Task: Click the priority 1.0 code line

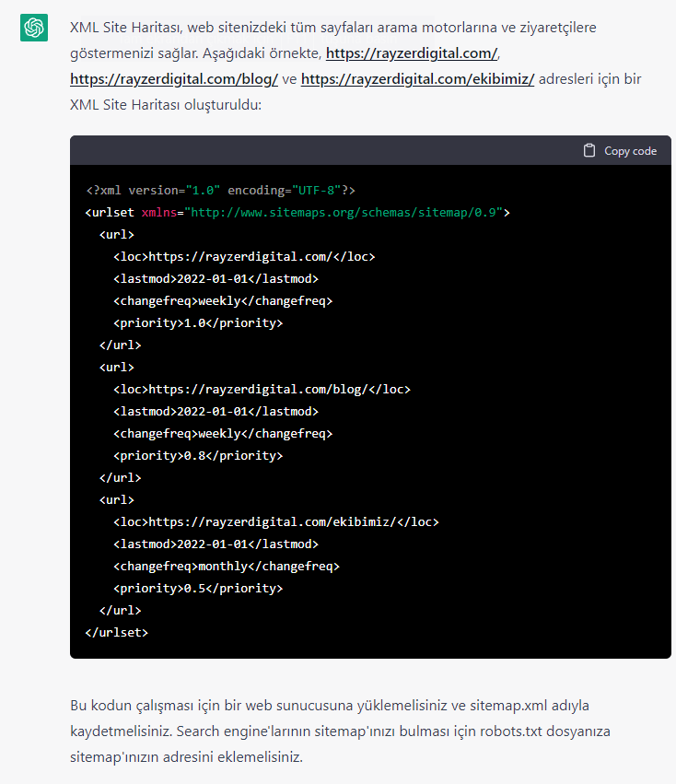Action: 198,323
